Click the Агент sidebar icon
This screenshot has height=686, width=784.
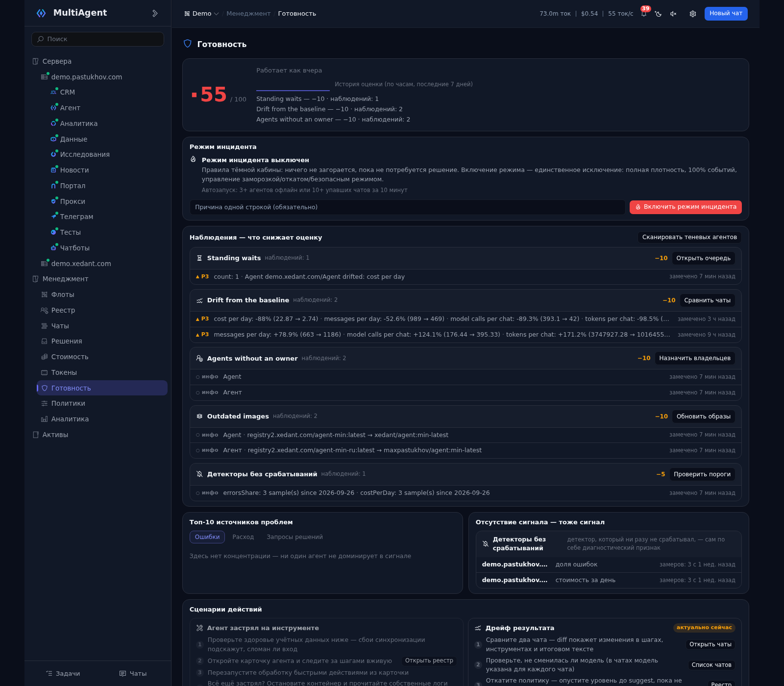[53, 108]
